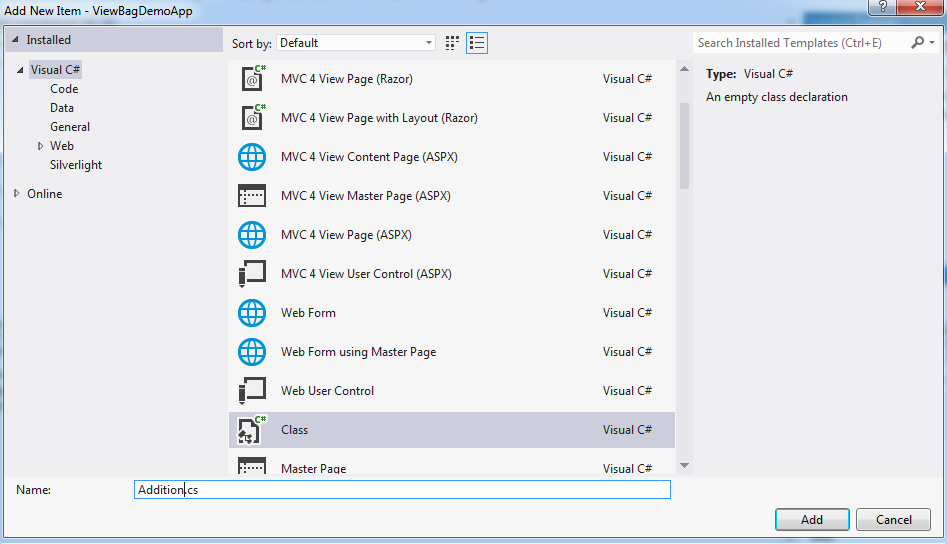
Task: Select the Online templates section
Action: click(x=45, y=194)
